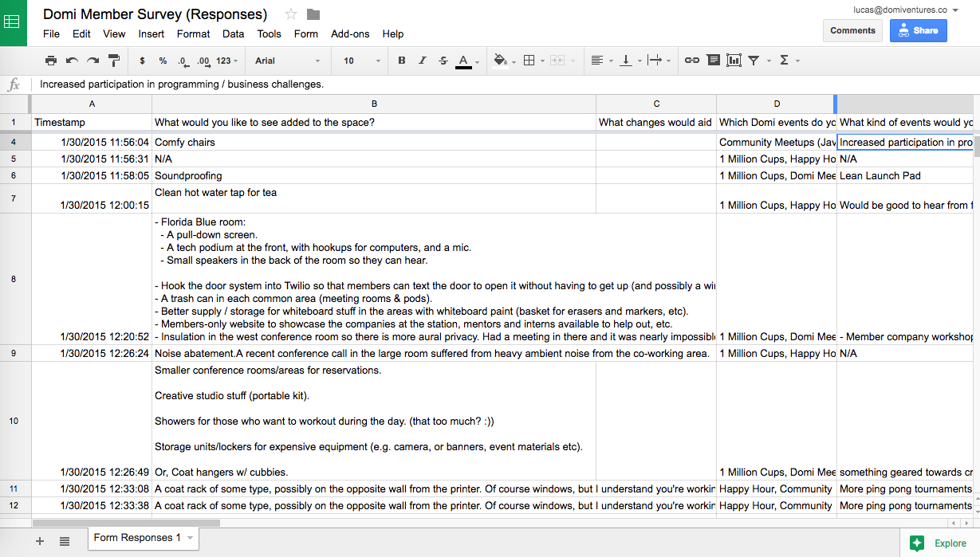980x557 pixels.
Task: Click the merge cells icon
Action: (557, 61)
